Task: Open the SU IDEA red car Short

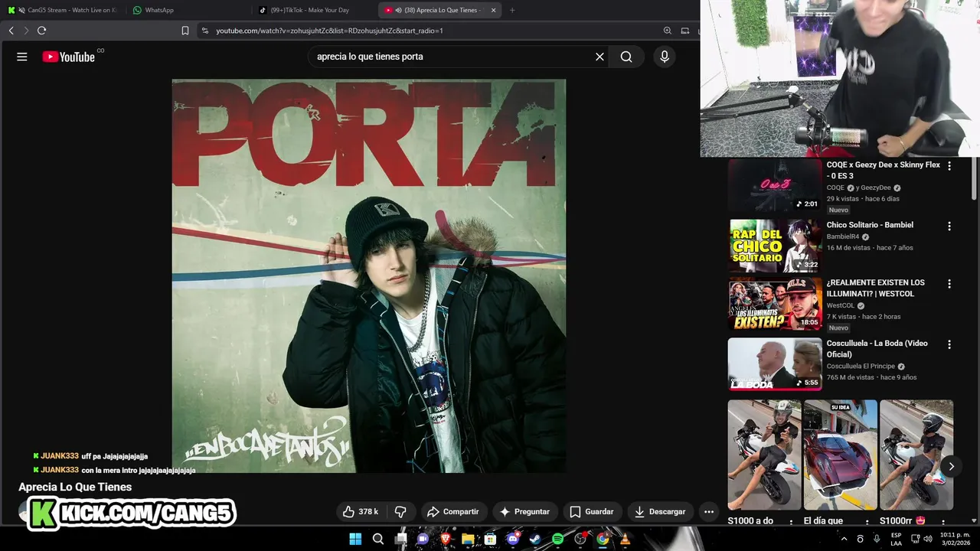Action: [x=840, y=455]
